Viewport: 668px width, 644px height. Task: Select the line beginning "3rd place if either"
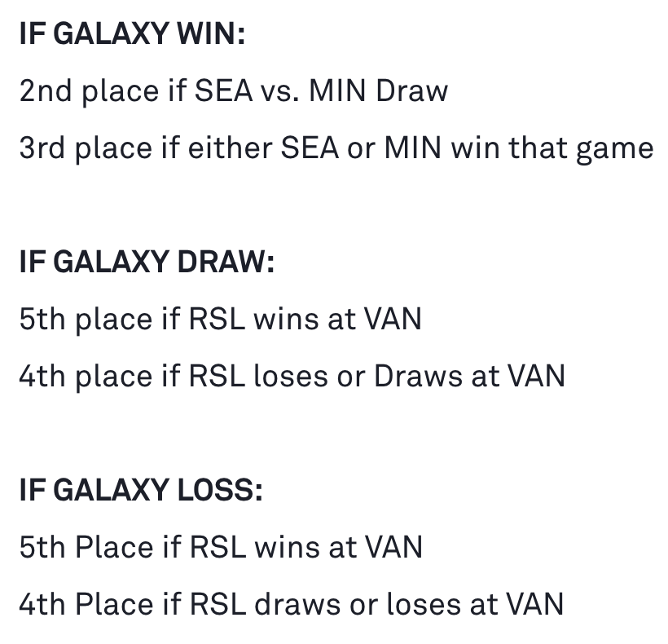point(336,148)
